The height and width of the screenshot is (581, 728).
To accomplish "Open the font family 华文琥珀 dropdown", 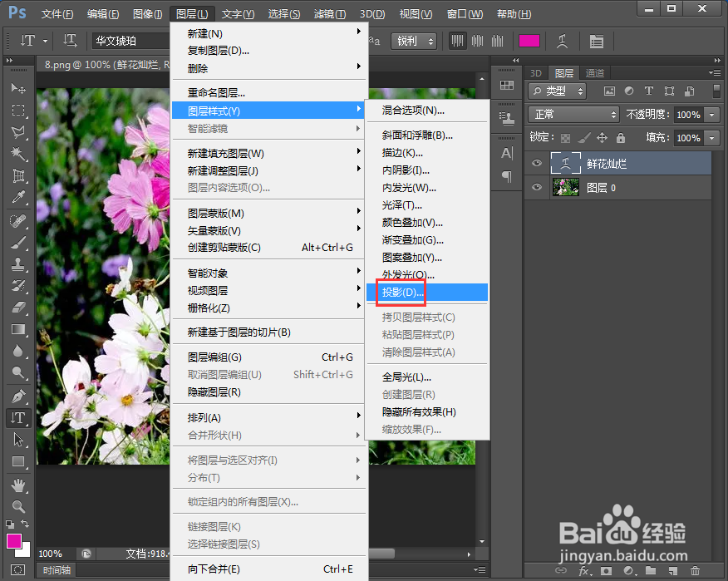I will [131, 41].
